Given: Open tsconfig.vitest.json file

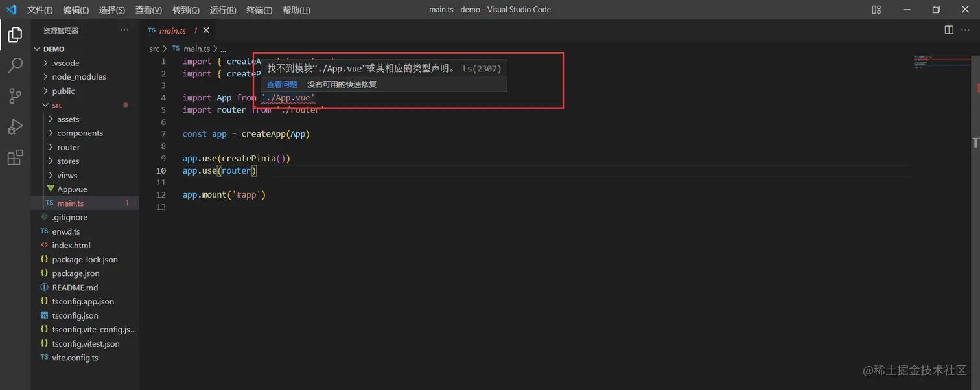Looking at the screenshot, I should click(85, 343).
